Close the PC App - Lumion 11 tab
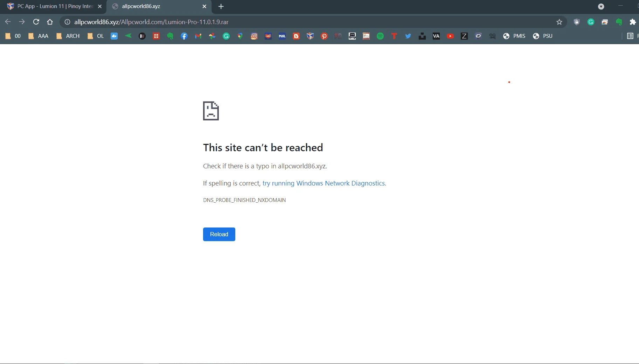Image resolution: width=639 pixels, height=364 pixels. 100,6
